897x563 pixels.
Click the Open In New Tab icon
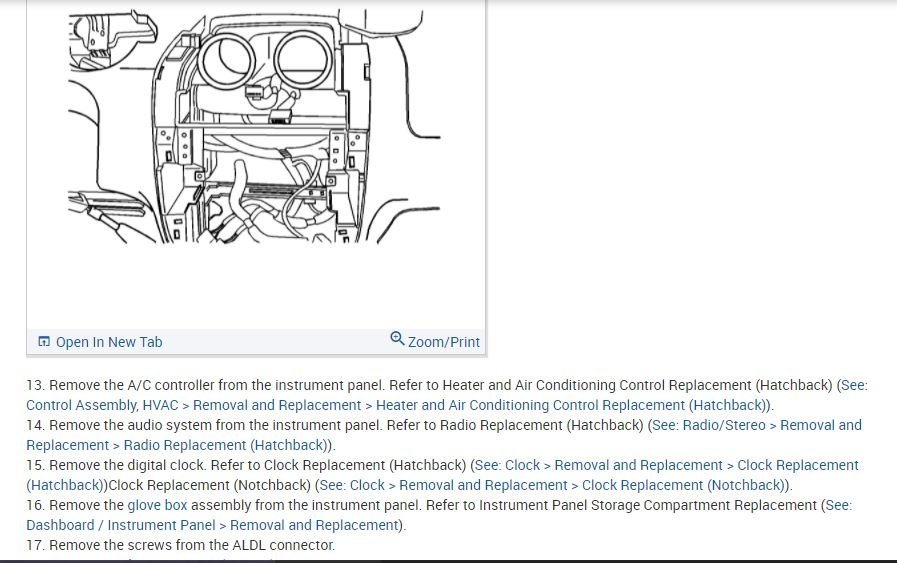(x=44, y=342)
